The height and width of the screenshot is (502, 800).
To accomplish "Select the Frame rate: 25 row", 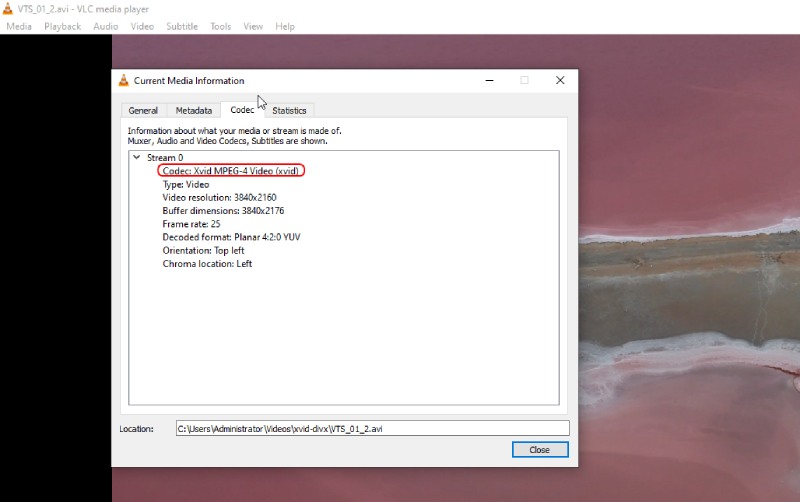I will [x=191, y=224].
